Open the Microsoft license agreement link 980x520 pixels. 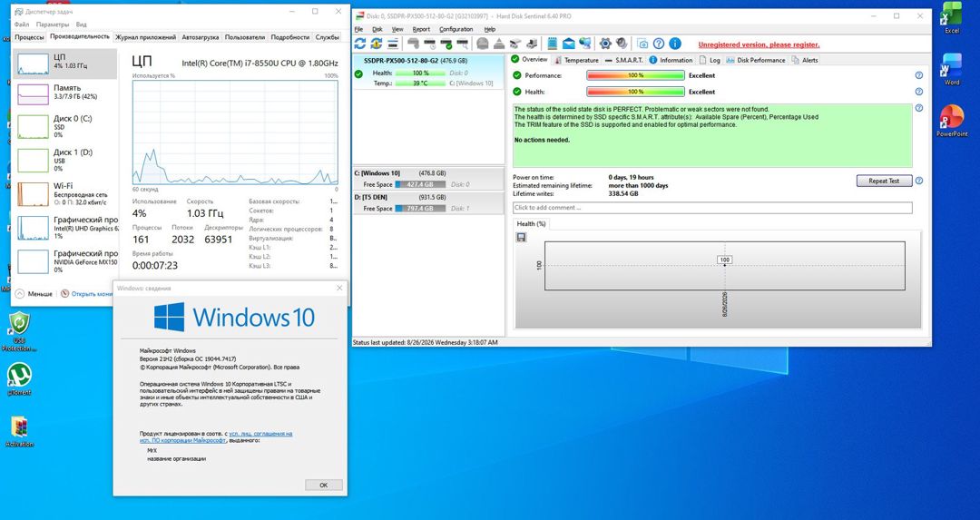click(x=216, y=437)
